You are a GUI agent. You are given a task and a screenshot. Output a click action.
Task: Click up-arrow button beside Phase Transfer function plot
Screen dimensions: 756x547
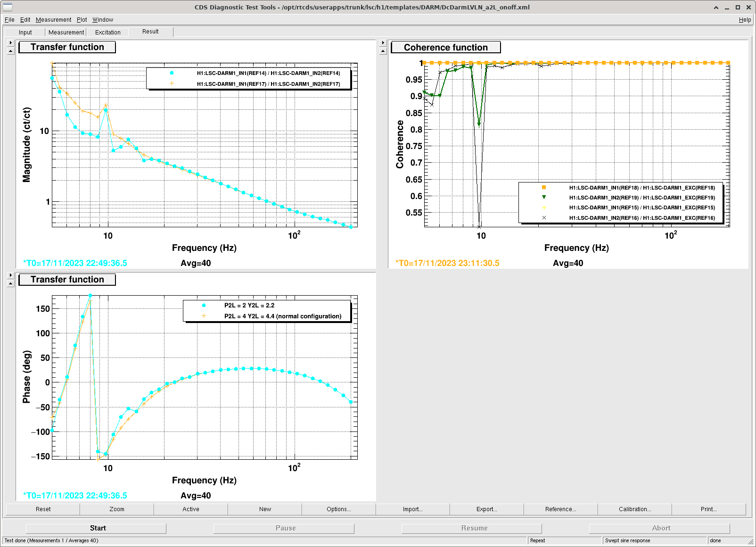[11, 283]
